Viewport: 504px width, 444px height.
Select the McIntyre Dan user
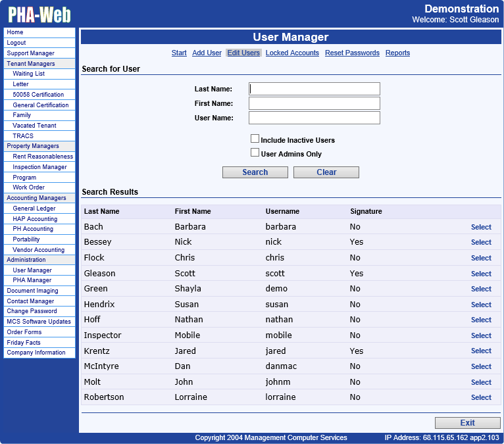click(x=481, y=366)
